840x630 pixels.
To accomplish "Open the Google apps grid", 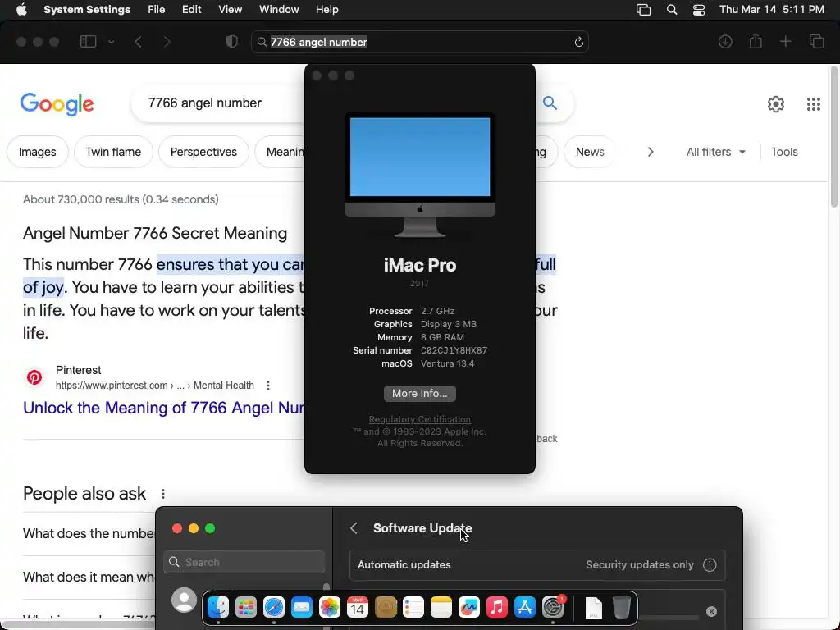I will pos(813,104).
